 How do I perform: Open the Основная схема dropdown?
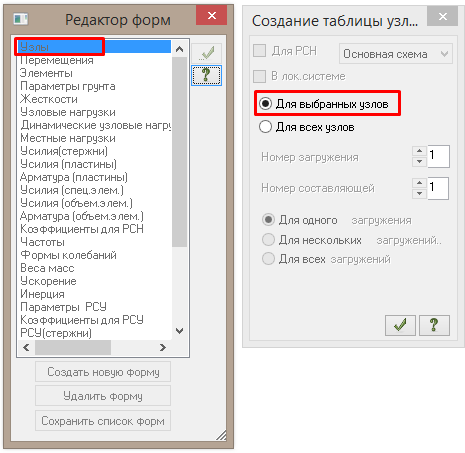tap(395, 54)
